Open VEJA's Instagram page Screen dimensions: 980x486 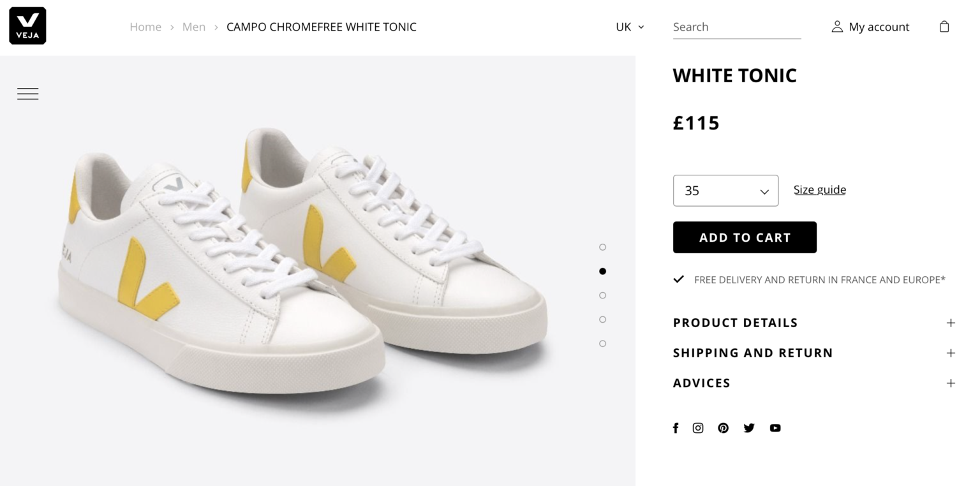tap(698, 428)
